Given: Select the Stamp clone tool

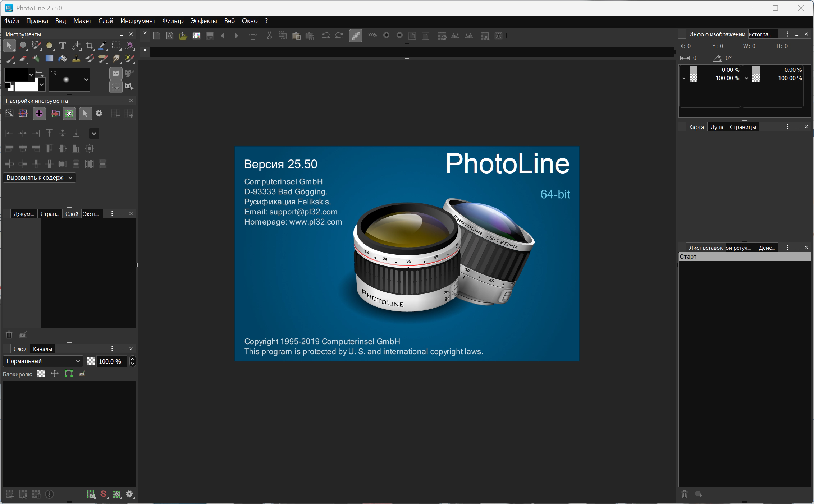Looking at the screenshot, I should pyautogui.click(x=76, y=59).
